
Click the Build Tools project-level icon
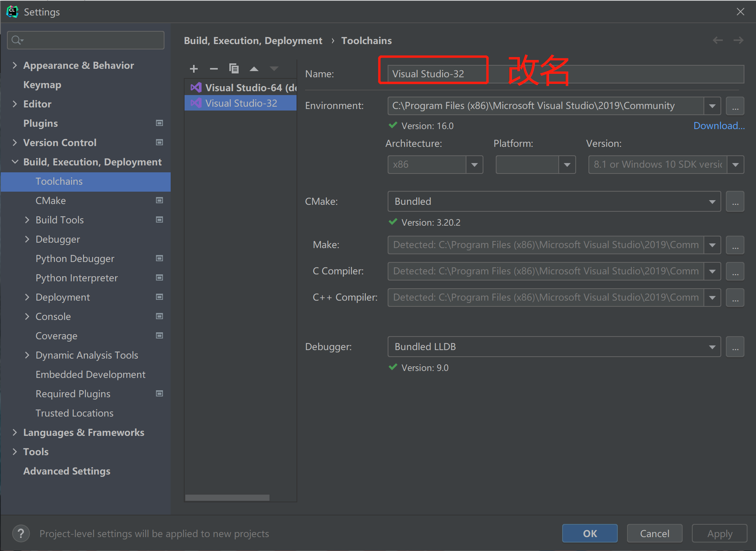point(159,219)
